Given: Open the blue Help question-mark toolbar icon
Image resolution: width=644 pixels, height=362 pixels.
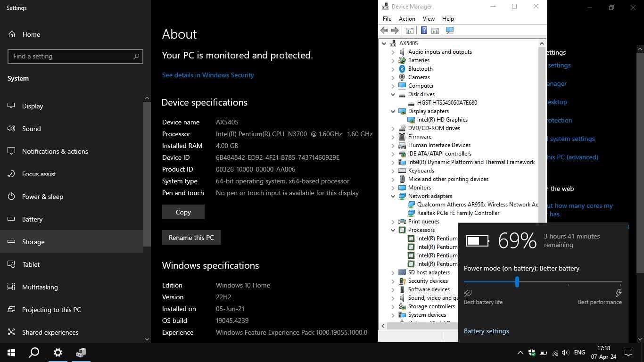Looking at the screenshot, I should click(x=424, y=30).
